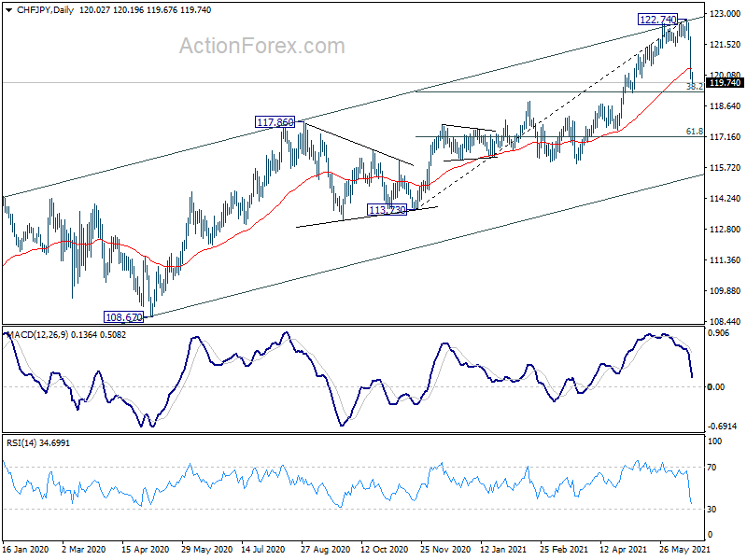Image resolution: width=747 pixels, height=560 pixels.
Task: Select the 118.640 price axis value
Action: coord(726,106)
